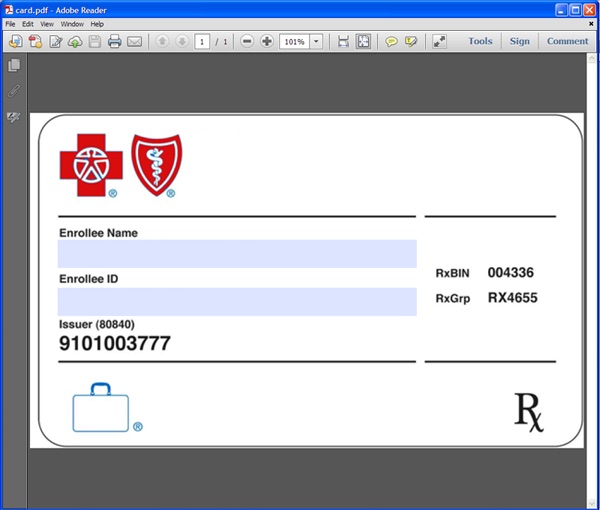
Task: Maximize the Adobe Reader window
Action: (x=575, y=10)
